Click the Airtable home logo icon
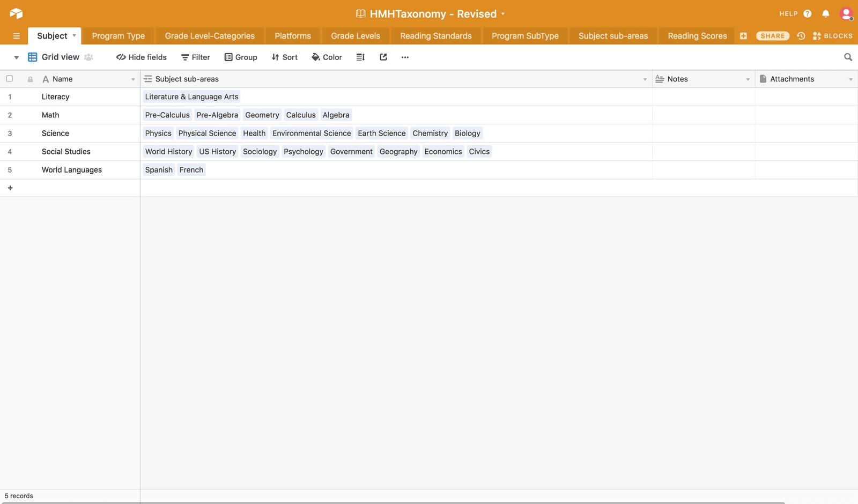This screenshot has height=504, width=858. point(16,13)
